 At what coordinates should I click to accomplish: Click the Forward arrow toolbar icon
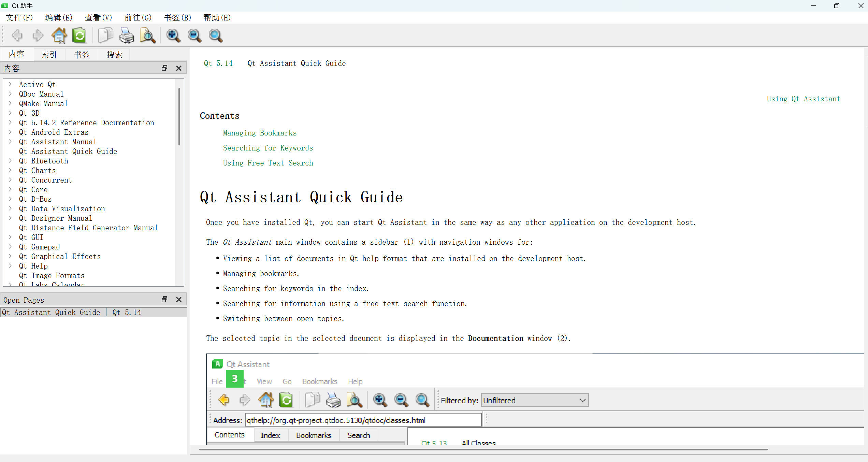[x=38, y=35]
